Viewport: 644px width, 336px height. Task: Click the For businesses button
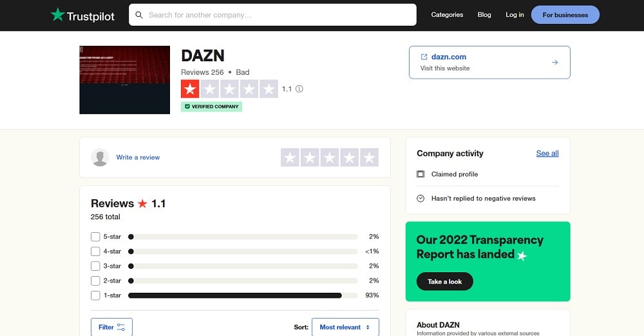point(565,15)
